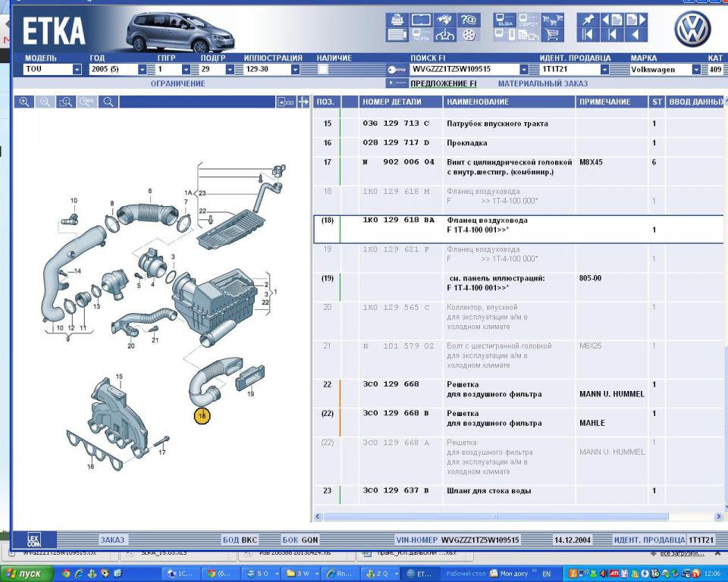
Task: Open the ОГРАНИЧЕНИЕ tab
Action: click(177, 84)
